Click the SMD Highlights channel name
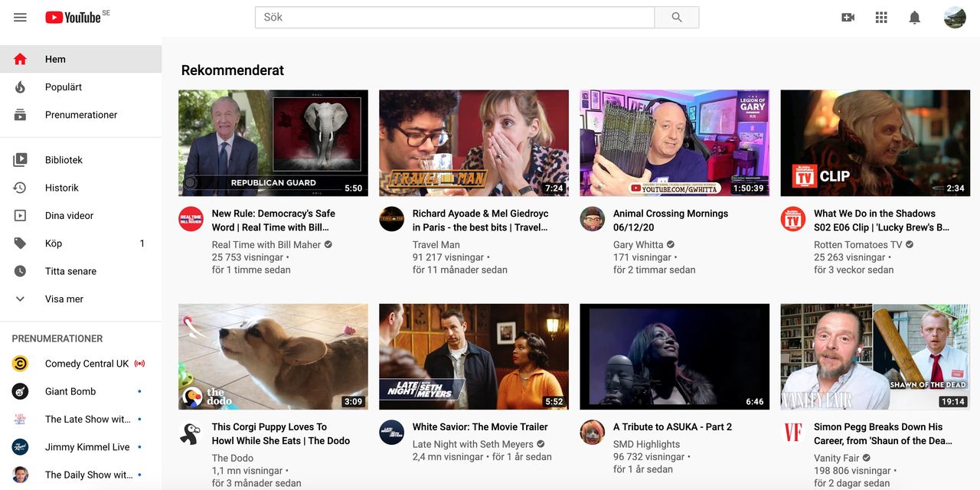Viewport: 980px width, 490px height. [646, 445]
